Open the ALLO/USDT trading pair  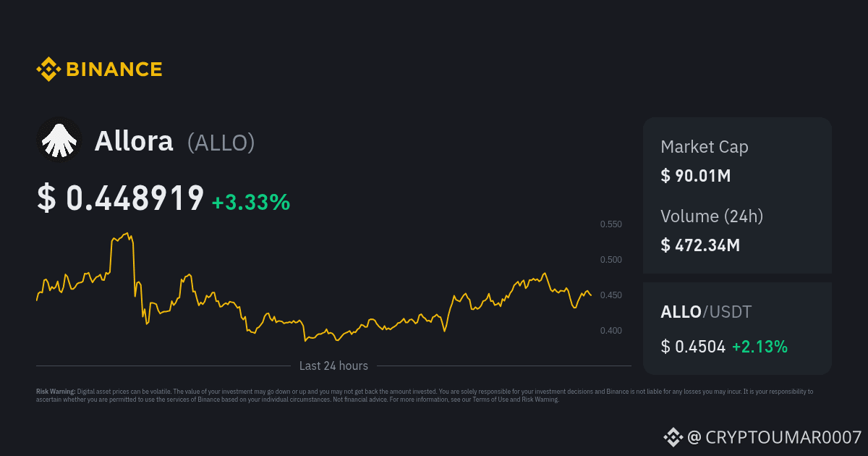click(706, 312)
